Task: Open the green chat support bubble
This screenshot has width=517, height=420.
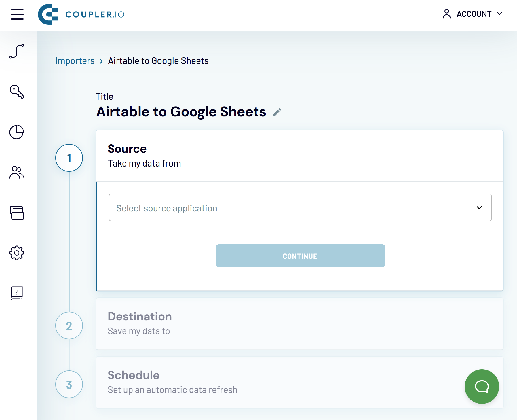Action: (482, 386)
